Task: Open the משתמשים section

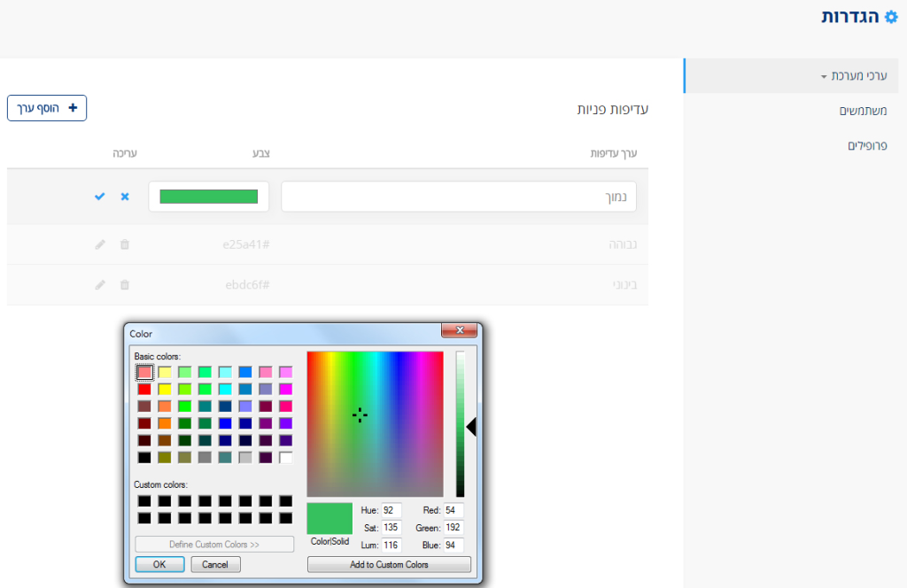Action: point(863,111)
